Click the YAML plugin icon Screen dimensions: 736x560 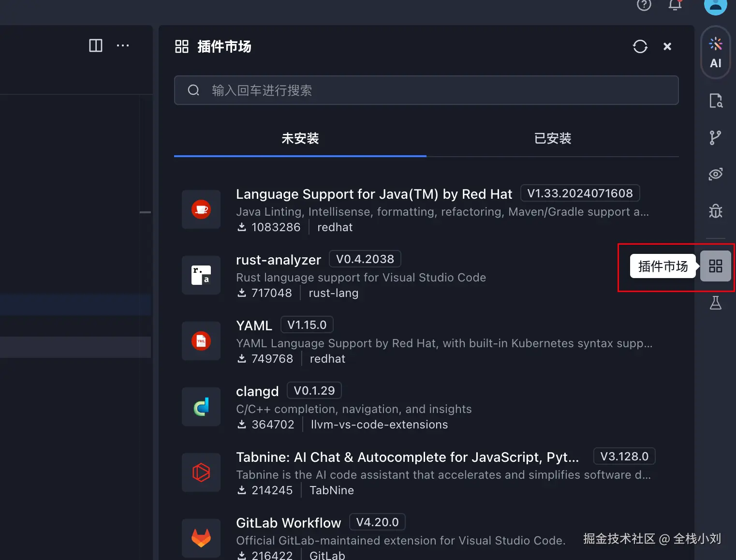[201, 341]
